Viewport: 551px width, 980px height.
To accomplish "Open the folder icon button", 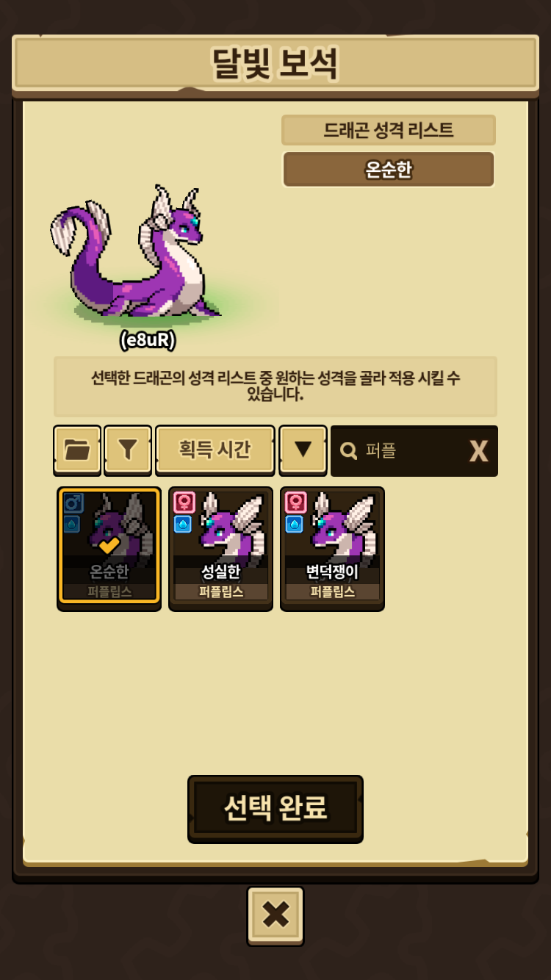I will (77, 450).
